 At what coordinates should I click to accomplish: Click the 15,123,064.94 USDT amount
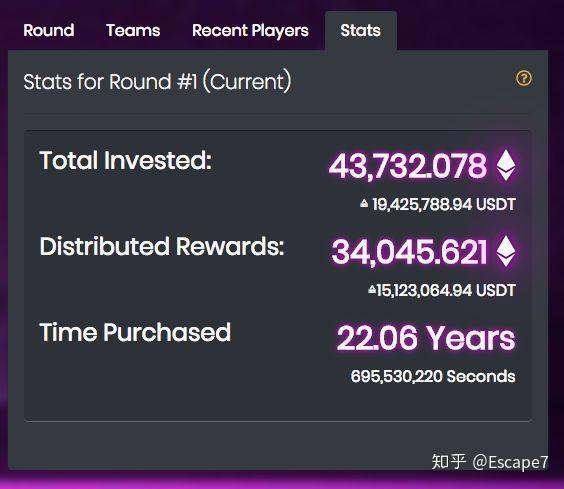446,290
